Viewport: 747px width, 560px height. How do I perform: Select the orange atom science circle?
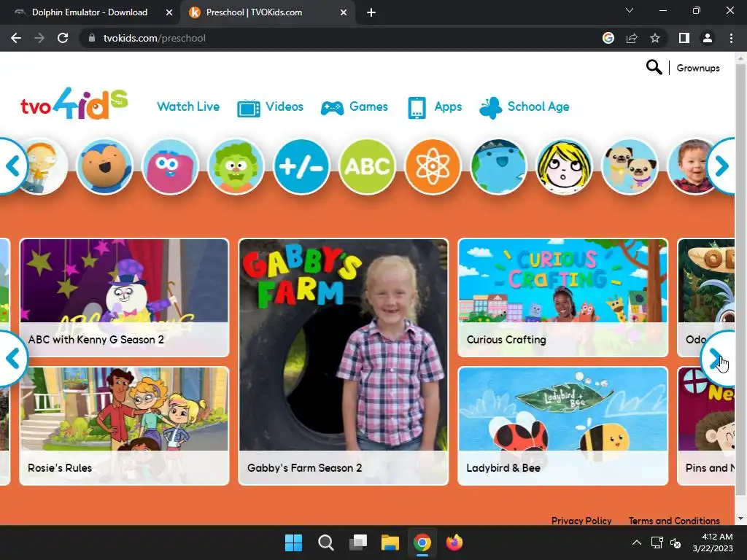[x=433, y=167]
